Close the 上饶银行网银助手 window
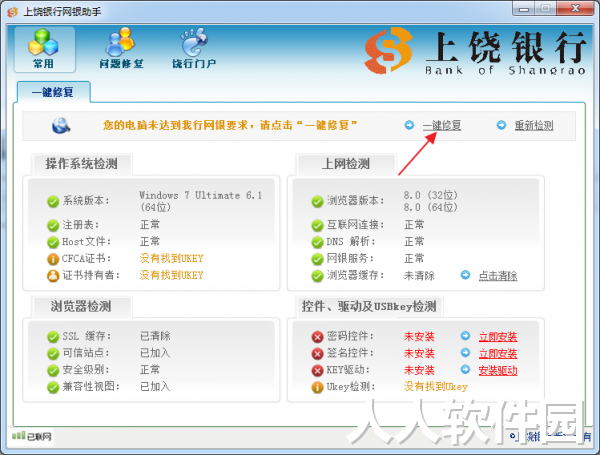Viewport: 600px width, 455px height. [575, 8]
